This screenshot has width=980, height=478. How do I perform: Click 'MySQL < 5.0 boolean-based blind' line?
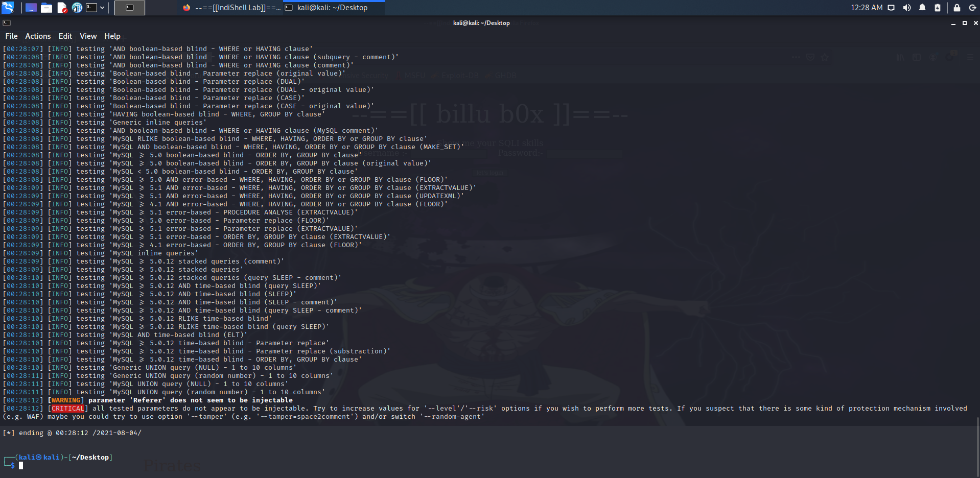180,172
